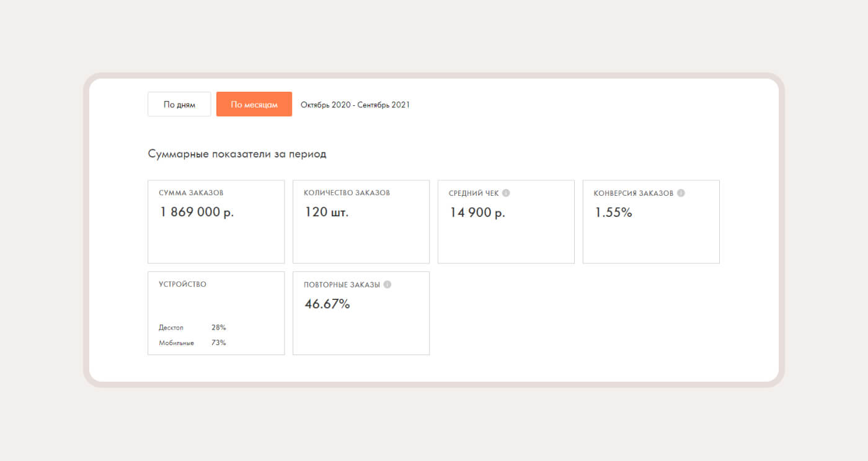This screenshot has width=868, height=461.
Task: Select the 14 900 р. average check value
Action: 477,212
